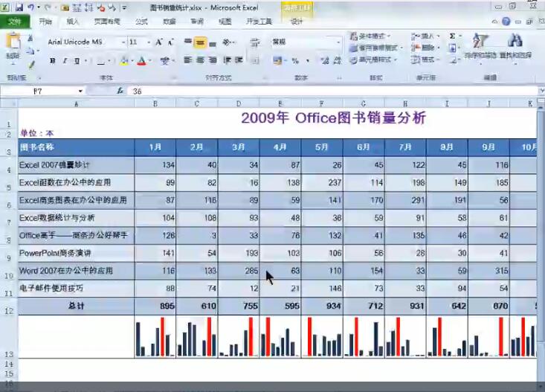The image size is (545, 392).
Task: Click the Clear eraser icon
Action: tap(454, 60)
